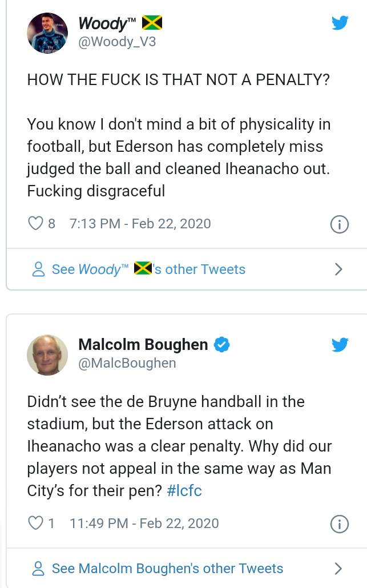Open the @MalcBoughen handle

point(127,363)
